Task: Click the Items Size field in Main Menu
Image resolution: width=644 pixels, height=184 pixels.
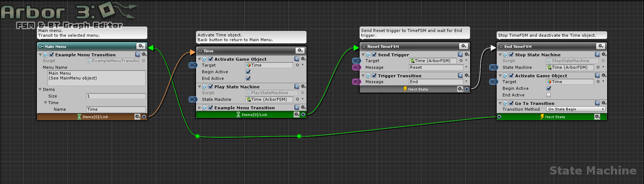Action: coord(116,96)
